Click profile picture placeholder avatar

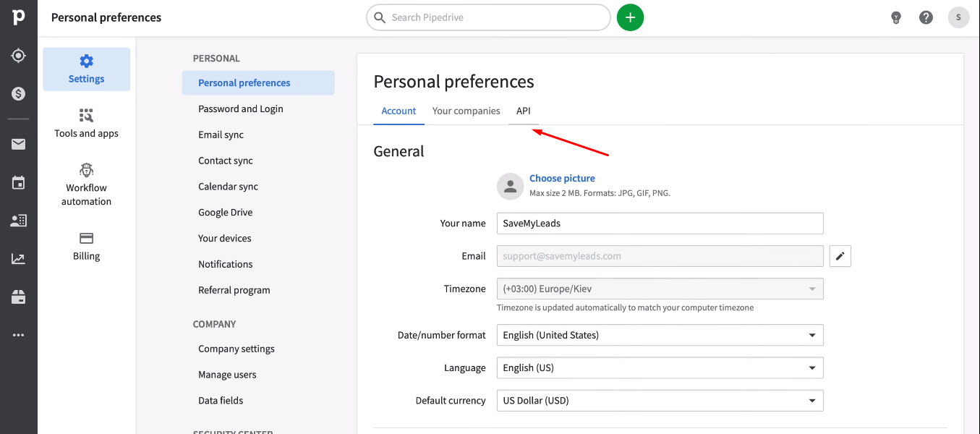tap(510, 186)
